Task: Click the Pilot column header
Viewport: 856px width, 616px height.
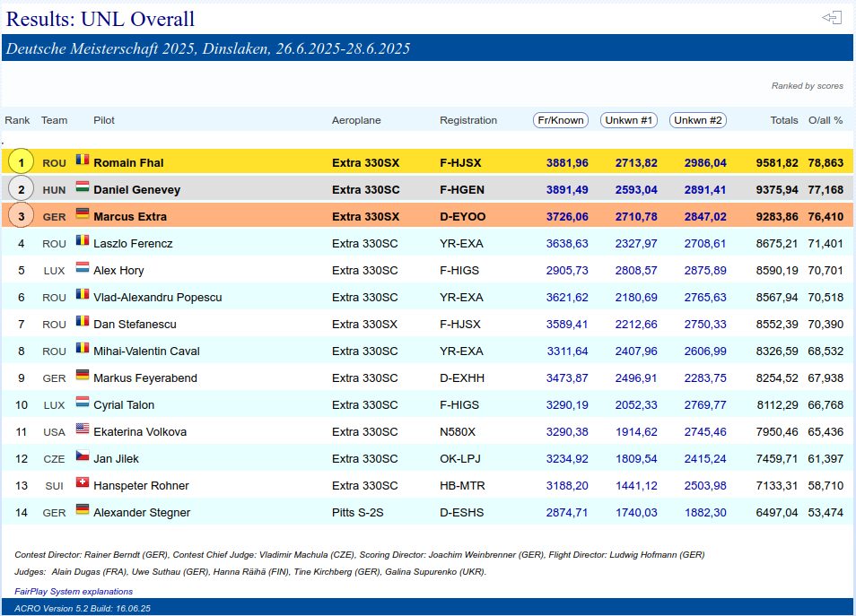Action: [104, 120]
